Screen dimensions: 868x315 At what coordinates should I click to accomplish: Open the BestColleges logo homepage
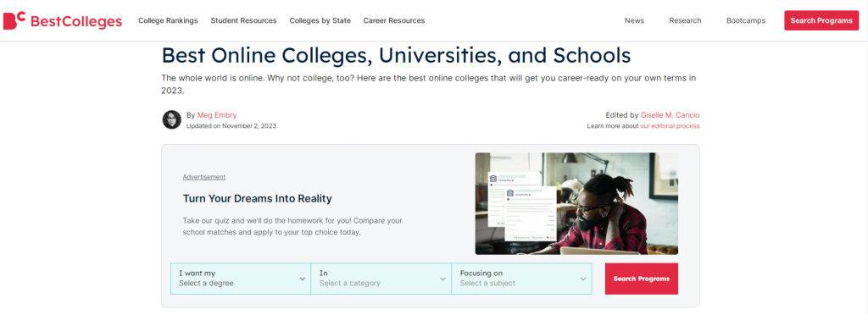click(63, 21)
